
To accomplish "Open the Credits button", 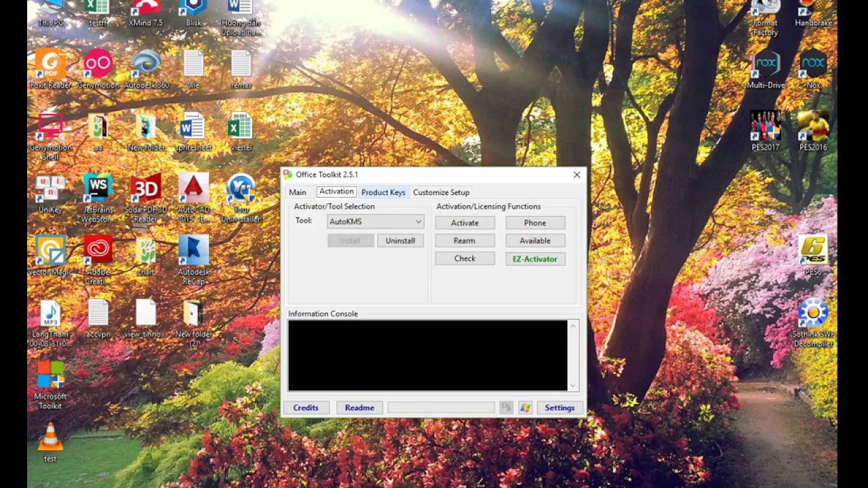I will click(306, 407).
